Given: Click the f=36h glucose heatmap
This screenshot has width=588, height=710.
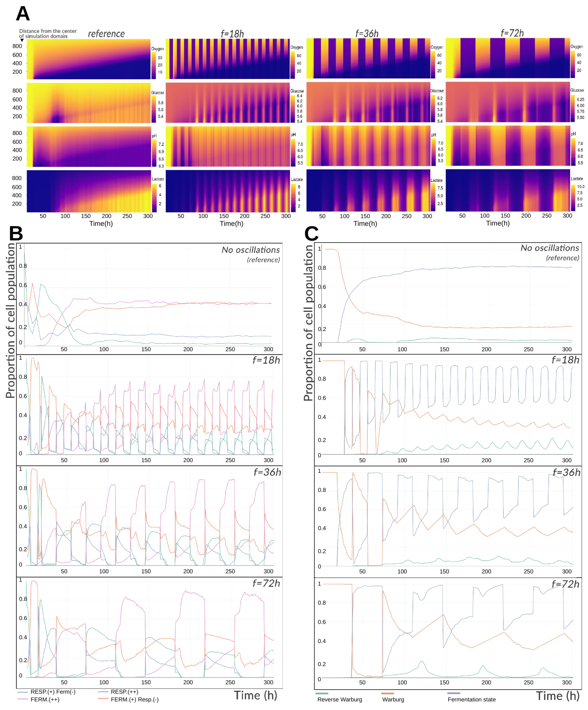Looking at the screenshot, I should (368, 102).
